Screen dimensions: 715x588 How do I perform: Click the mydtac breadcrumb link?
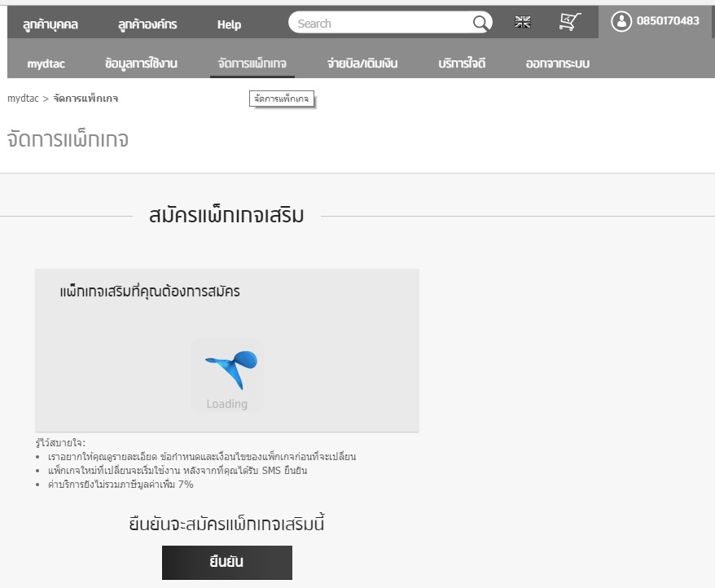click(x=23, y=99)
